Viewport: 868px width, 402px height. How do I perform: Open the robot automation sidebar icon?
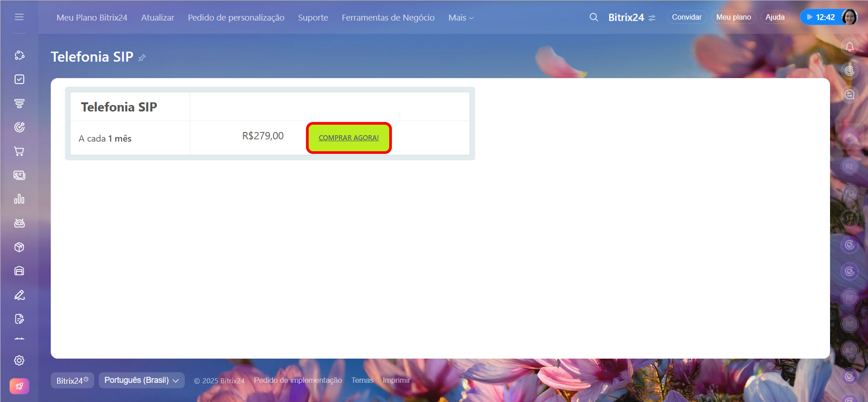(19, 223)
